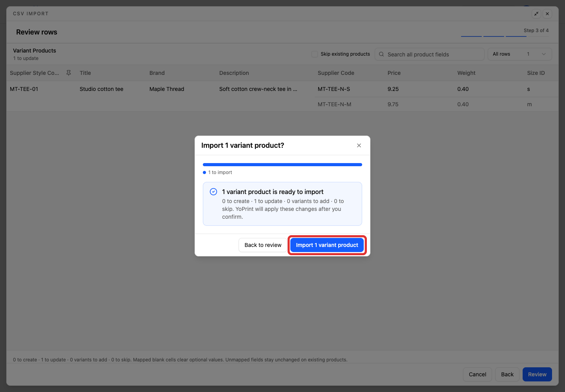Screen dimensions: 565x392
Task: Focus the Search all product fields box
Action: point(430,54)
